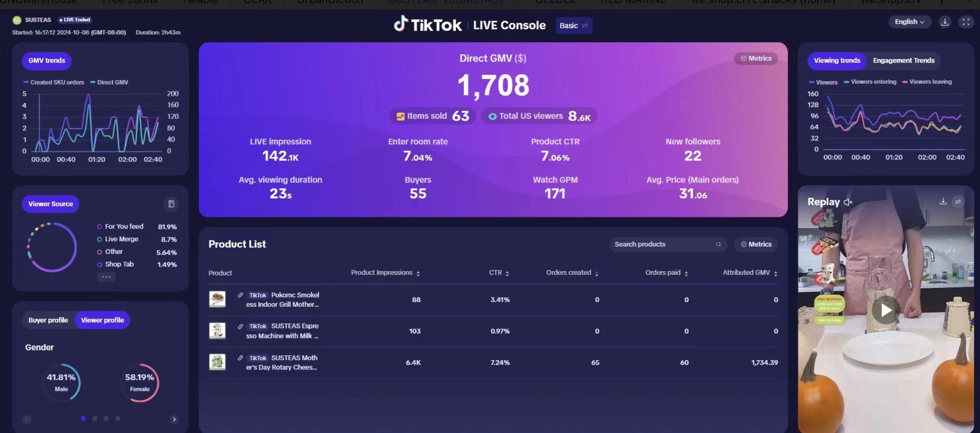Click the download icon next to English
980x433 pixels.
945,22
